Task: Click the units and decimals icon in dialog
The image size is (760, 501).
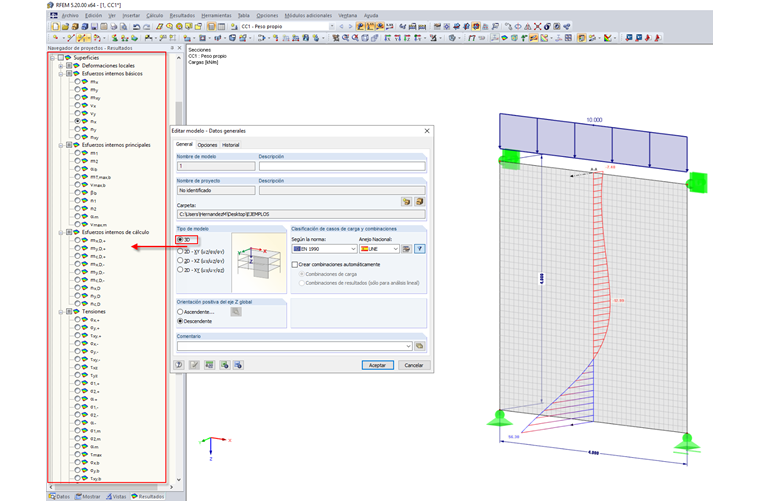Action: pyautogui.click(x=209, y=365)
